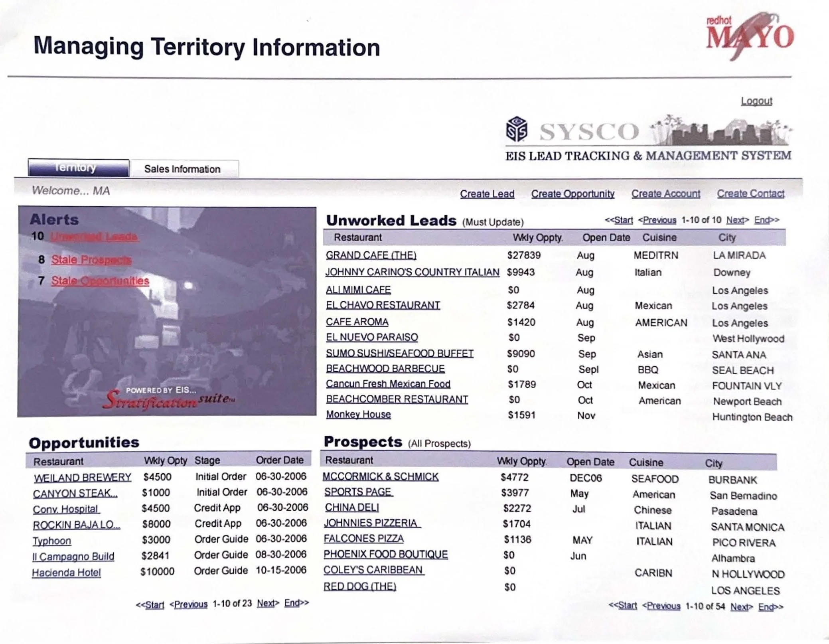Open the Unworked Leads alert
This screenshot has width=829, height=644.
(94, 237)
